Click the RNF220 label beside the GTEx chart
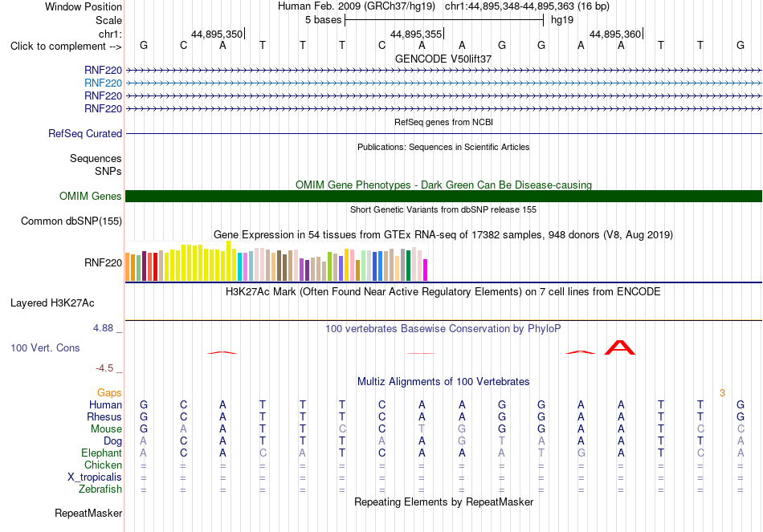 103,263
